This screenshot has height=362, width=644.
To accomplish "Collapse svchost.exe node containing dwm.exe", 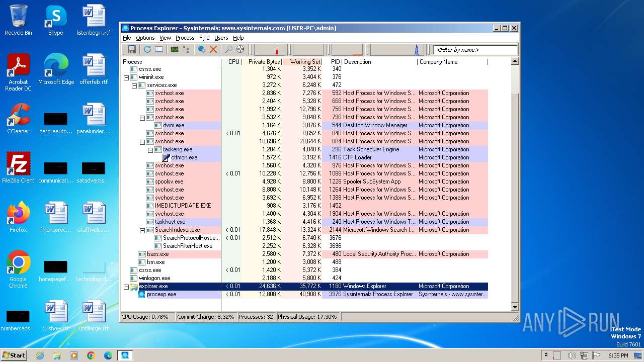I will click(x=142, y=118).
